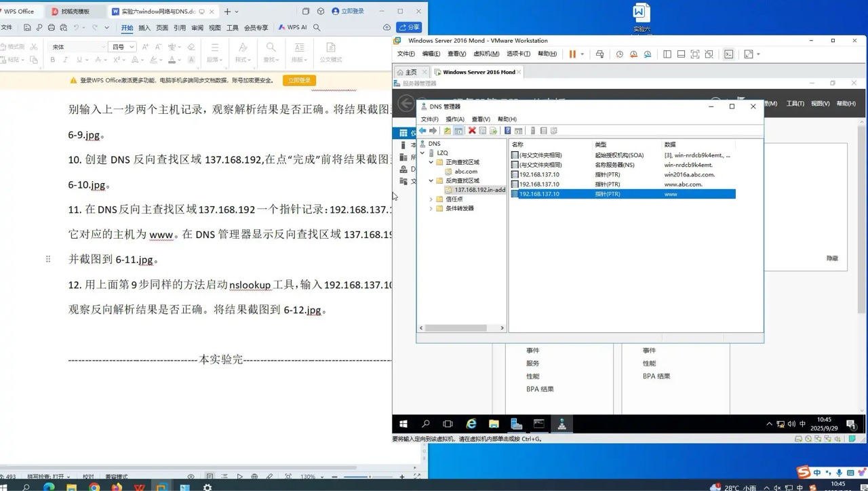The width and height of the screenshot is (868, 491).
Task: Click the WPS cut scissors icon
Action: [x=34, y=47]
